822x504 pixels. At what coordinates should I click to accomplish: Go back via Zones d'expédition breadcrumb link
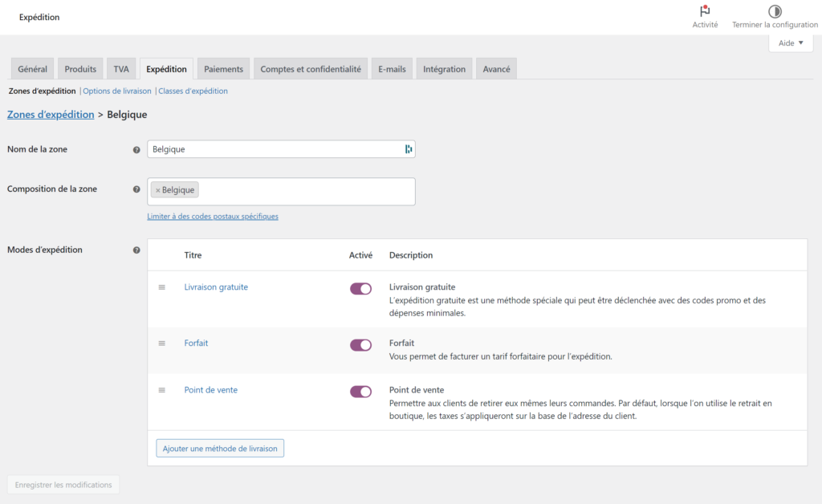point(51,114)
